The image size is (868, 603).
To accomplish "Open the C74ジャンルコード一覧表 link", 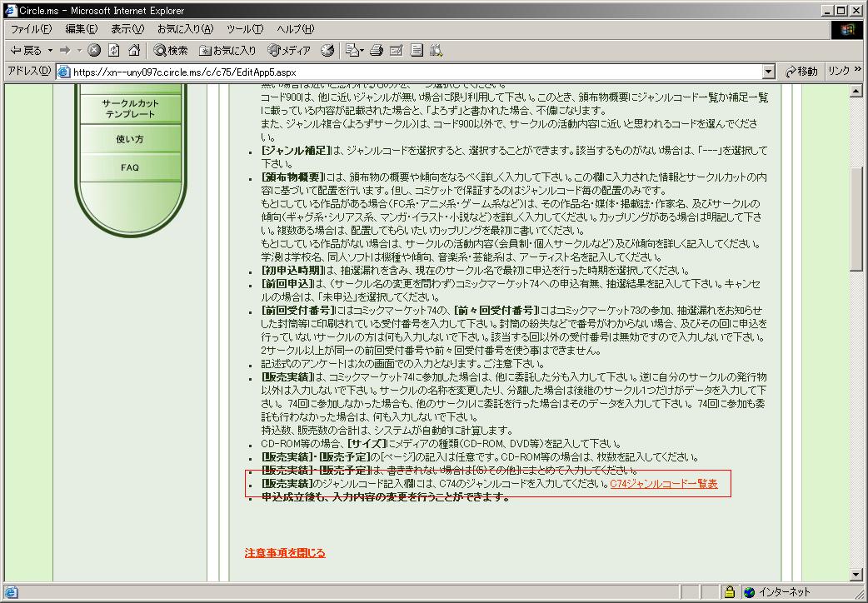I will tap(664, 483).
